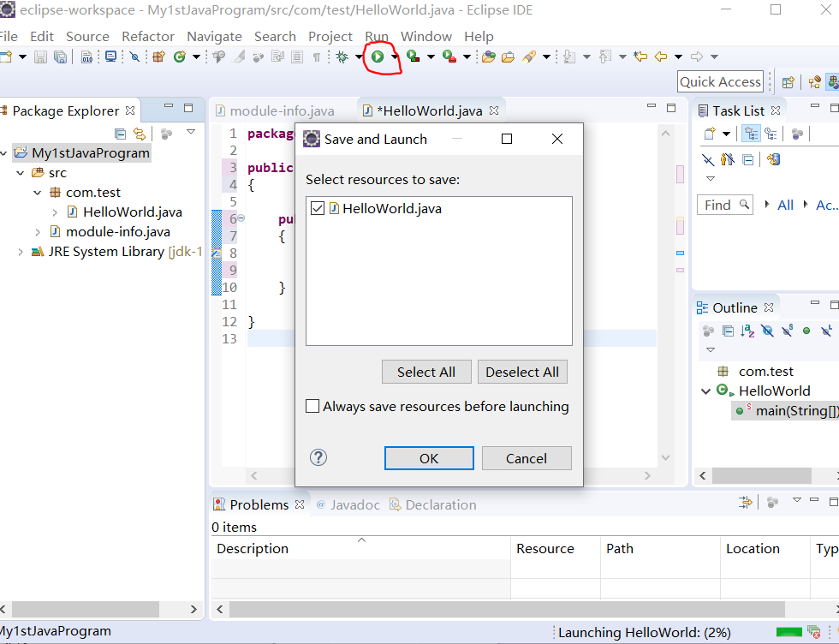Image resolution: width=839 pixels, height=644 pixels.
Task: Click Collapse All icon in Outline
Action: coord(729,331)
